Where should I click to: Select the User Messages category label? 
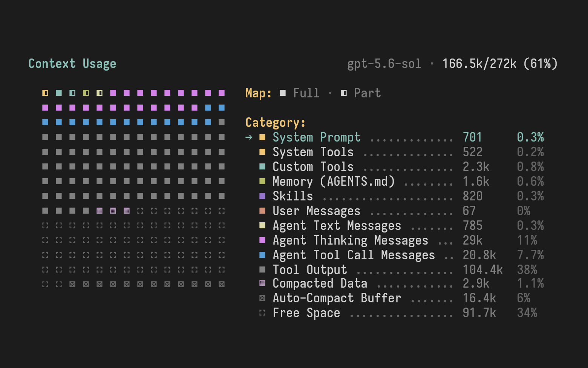317,211
